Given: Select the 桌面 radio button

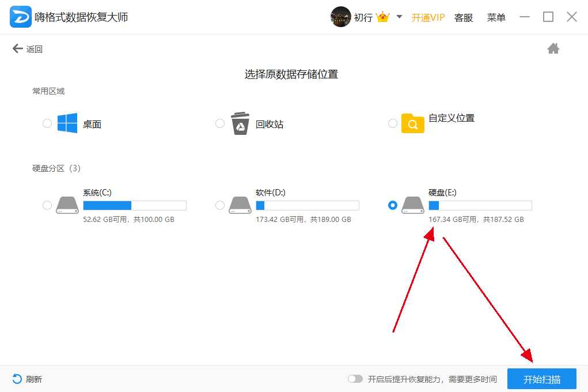Looking at the screenshot, I should pos(47,123).
